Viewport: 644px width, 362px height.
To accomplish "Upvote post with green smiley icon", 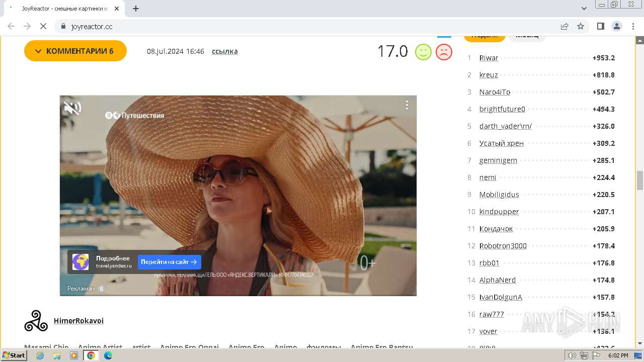I will tap(423, 52).
